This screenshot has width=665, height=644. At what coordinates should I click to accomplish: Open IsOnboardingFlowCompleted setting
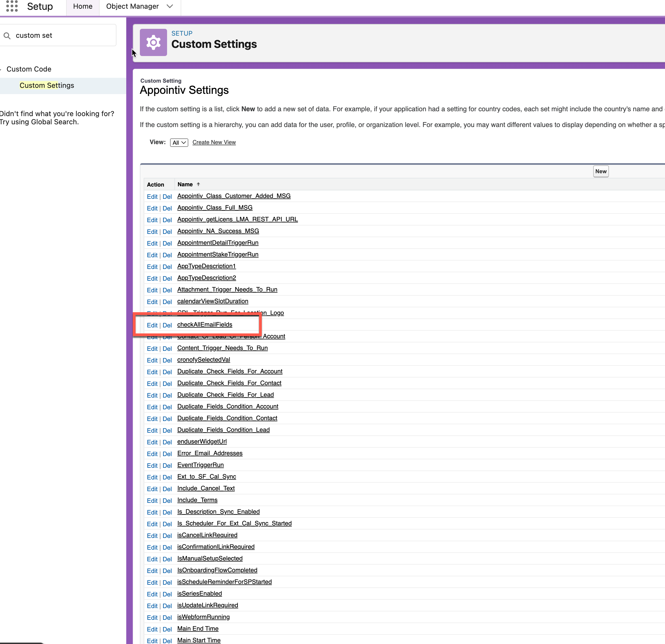(217, 570)
